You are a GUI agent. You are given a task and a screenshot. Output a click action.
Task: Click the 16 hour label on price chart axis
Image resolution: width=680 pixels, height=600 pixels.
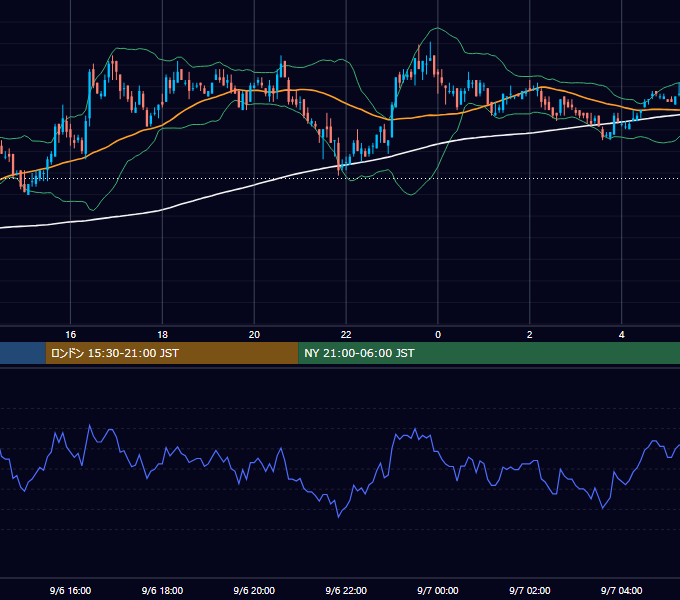(71, 335)
